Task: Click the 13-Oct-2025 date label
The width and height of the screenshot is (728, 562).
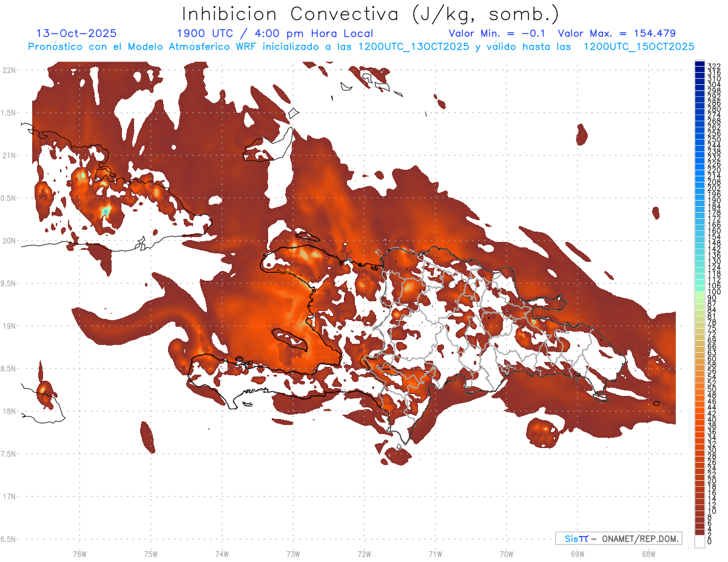Action: [x=76, y=33]
